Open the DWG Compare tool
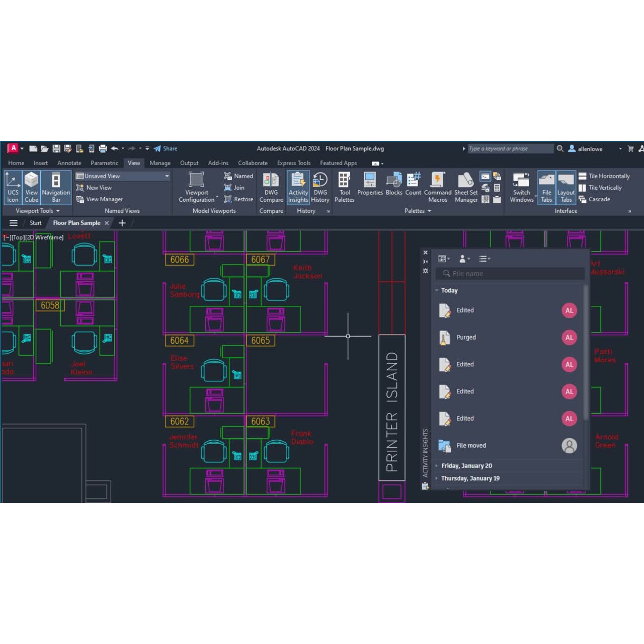The height and width of the screenshot is (644, 644). point(271,187)
